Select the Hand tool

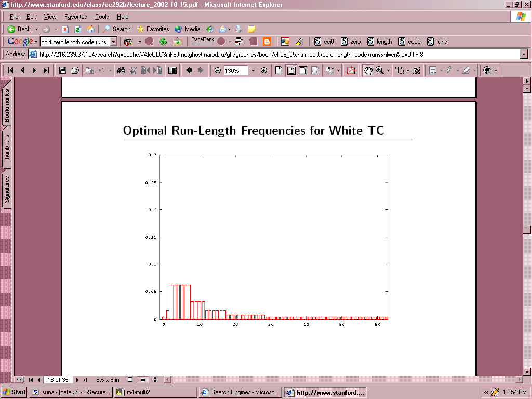pos(368,70)
